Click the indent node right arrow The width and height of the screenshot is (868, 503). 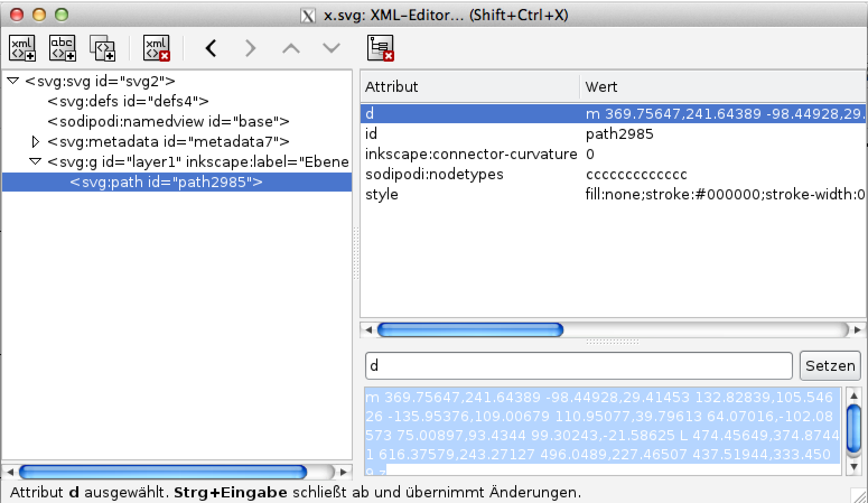[x=250, y=49]
